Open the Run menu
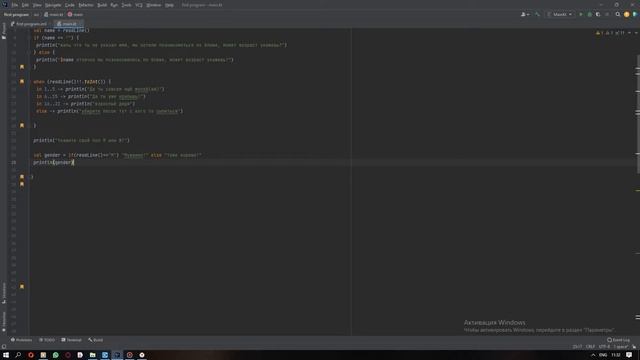640x360 pixels. pyautogui.click(x=114, y=5)
